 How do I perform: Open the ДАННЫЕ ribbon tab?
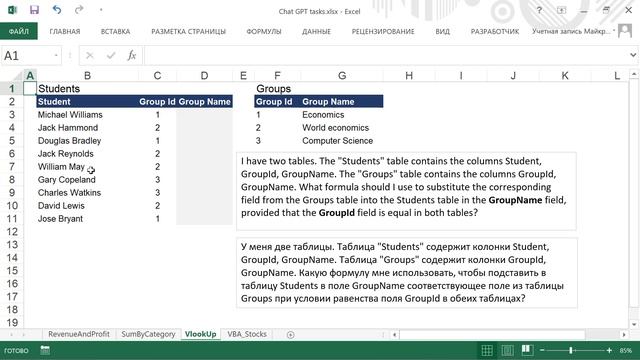click(x=316, y=31)
